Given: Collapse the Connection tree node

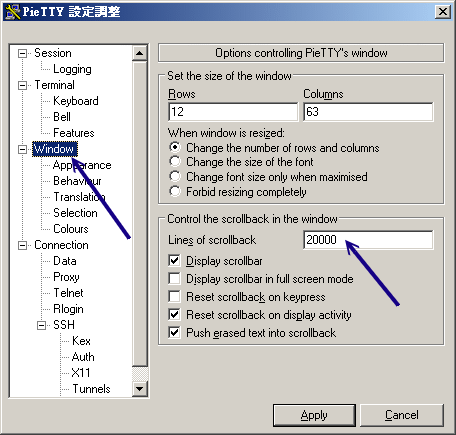Looking at the screenshot, I should click(x=22, y=245).
